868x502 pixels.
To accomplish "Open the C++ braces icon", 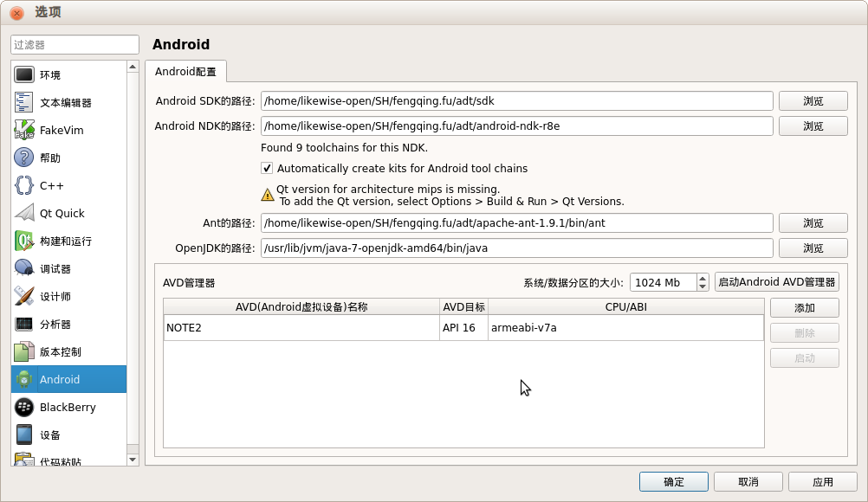I will [23, 185].
